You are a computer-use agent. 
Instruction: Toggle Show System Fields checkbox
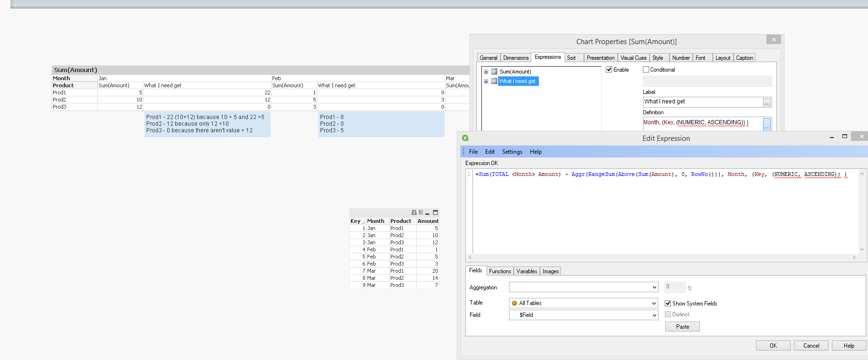tap(668, 304)
